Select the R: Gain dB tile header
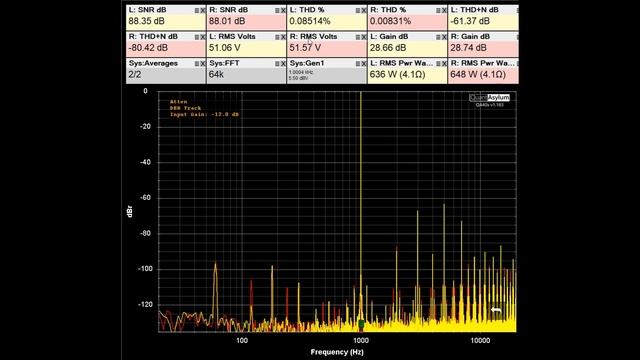Image resolution: width=640 pixels, height=360 pixels. point(470,36)
